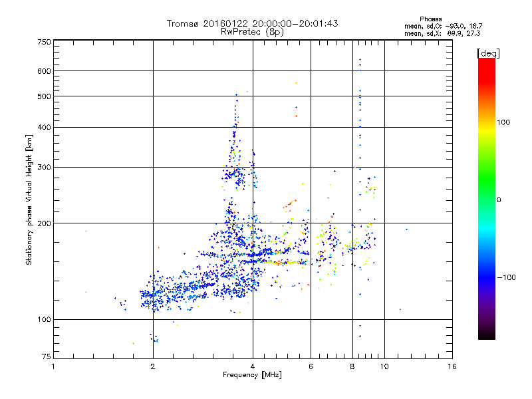The height and width of the screenshot is (399, 532).
Task: Click the colorbar tick label "-100"
Action: tap(506, 277)
